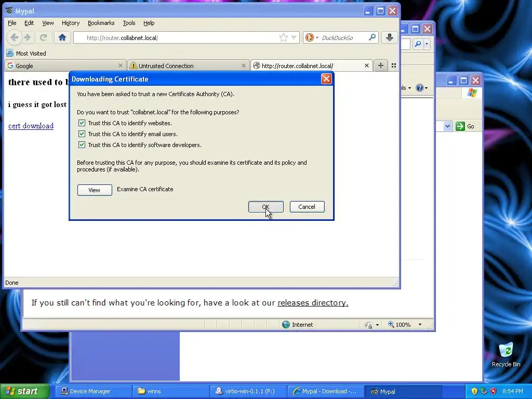Click the IE search magnifier button
The height and width of the screenshot is (399, 532).
pyautogui.click(x=418, y=44)
